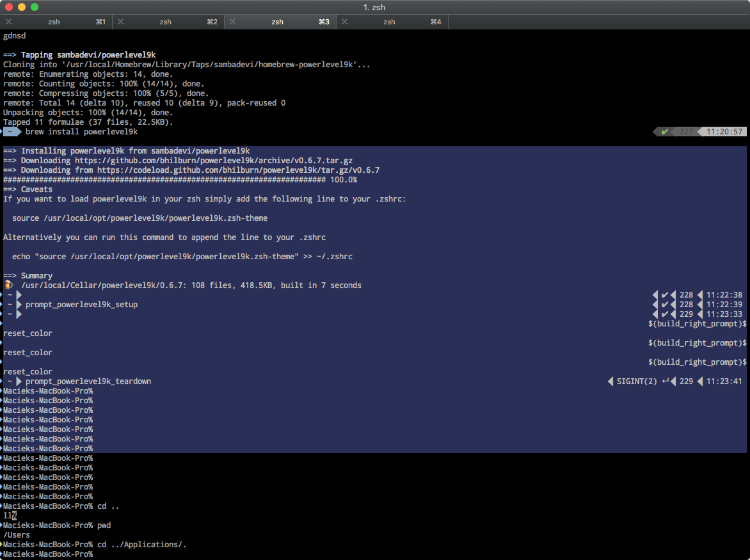Click the last Macieks-MacBook-Pro% prompt line
The width and height of the screenshot is (750, 560).
point(48,554)
